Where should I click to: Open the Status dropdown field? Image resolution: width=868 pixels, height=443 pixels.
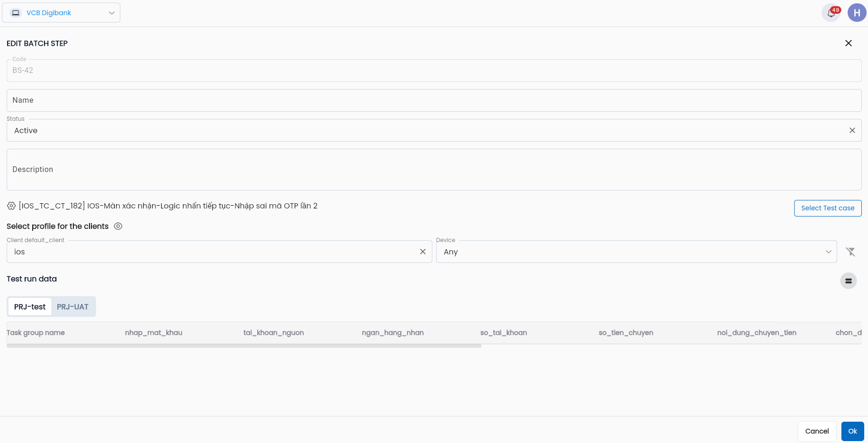[434, 130]
